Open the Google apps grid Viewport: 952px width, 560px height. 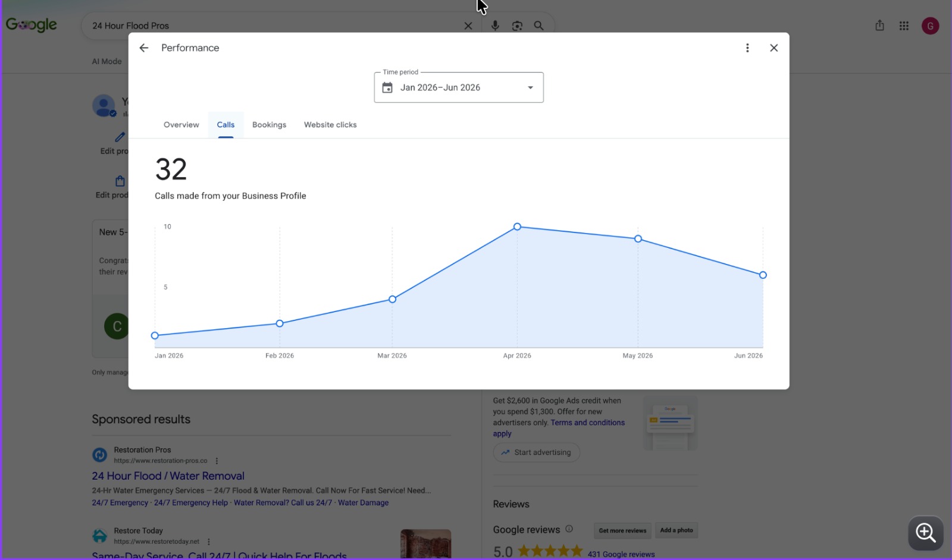[904, 26]
